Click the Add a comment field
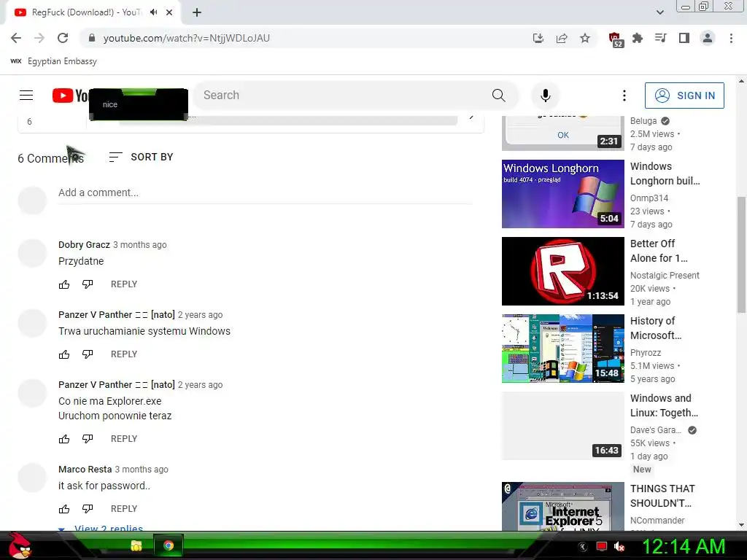The height and width of the screenshot is (560, 747). pos(266,192)
